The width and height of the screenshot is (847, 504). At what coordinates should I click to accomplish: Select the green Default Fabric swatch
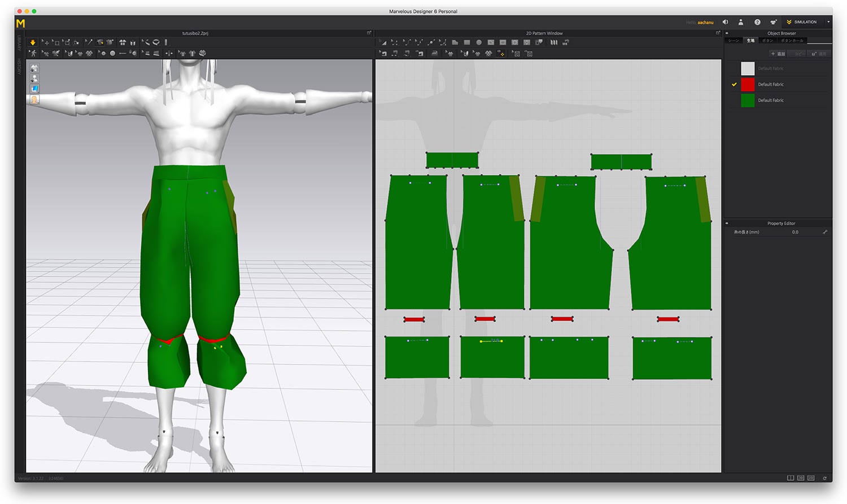(748, 100)
